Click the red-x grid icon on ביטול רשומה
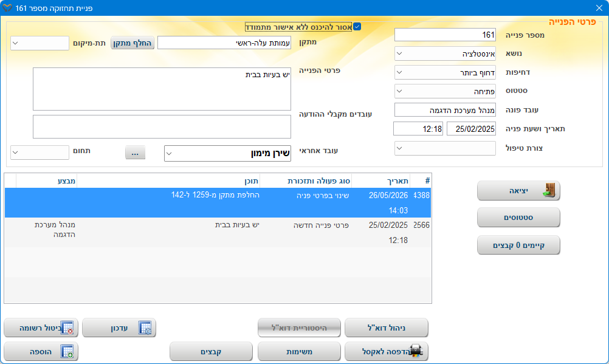 point(67,328)
